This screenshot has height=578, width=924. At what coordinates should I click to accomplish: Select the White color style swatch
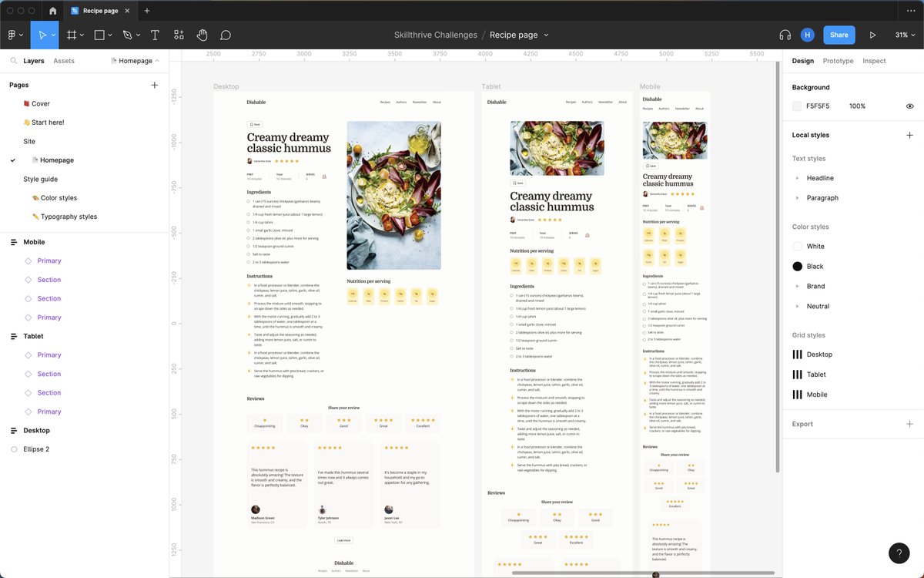pyautogui.click(x=797, y=247)
